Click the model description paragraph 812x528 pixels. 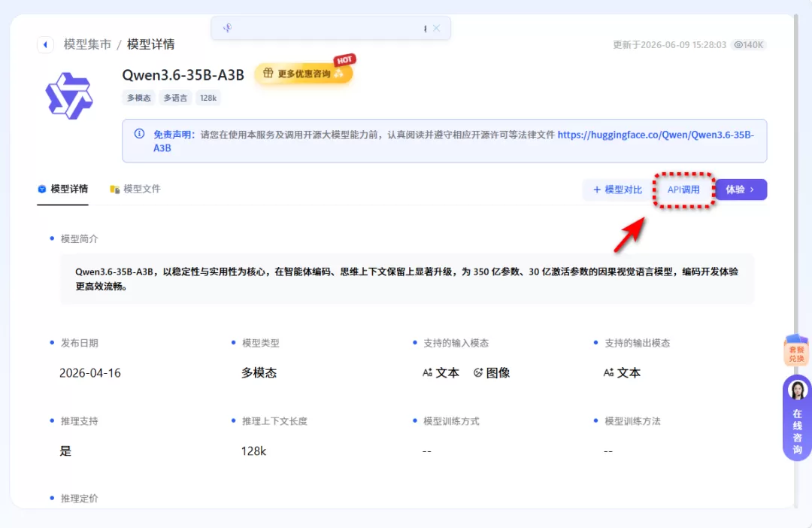click(x=407, y=279)
